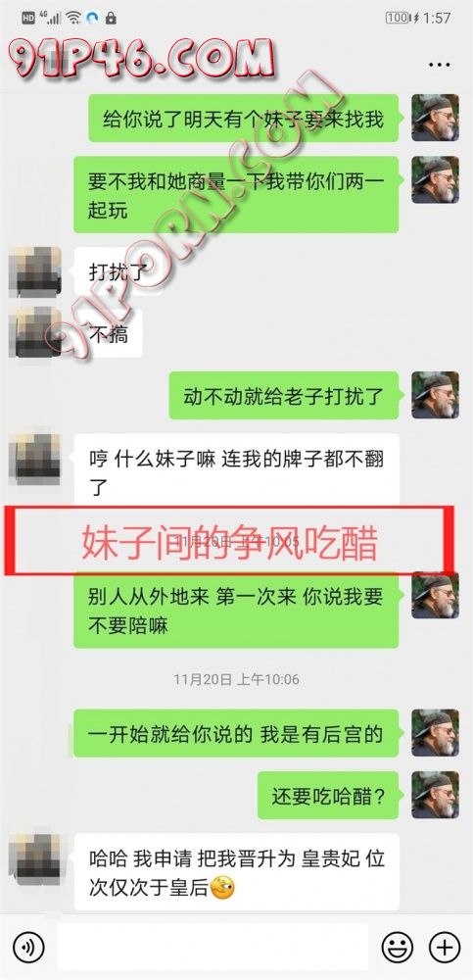Tap the red banner '妹子间的争风吃醋'

(x=229, y=541)
